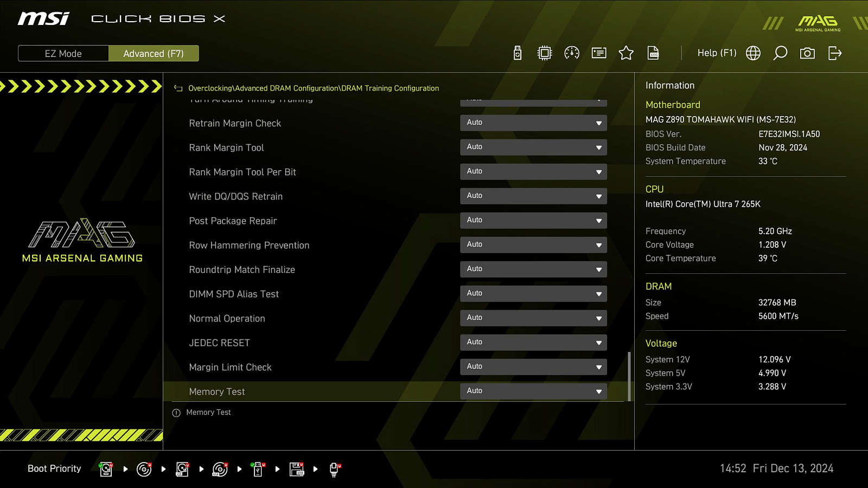Image resolution: width=868 pixels, height=488 pixels.
Task: Click the Motherboard heading in Information panel
Action: point(673,105)
